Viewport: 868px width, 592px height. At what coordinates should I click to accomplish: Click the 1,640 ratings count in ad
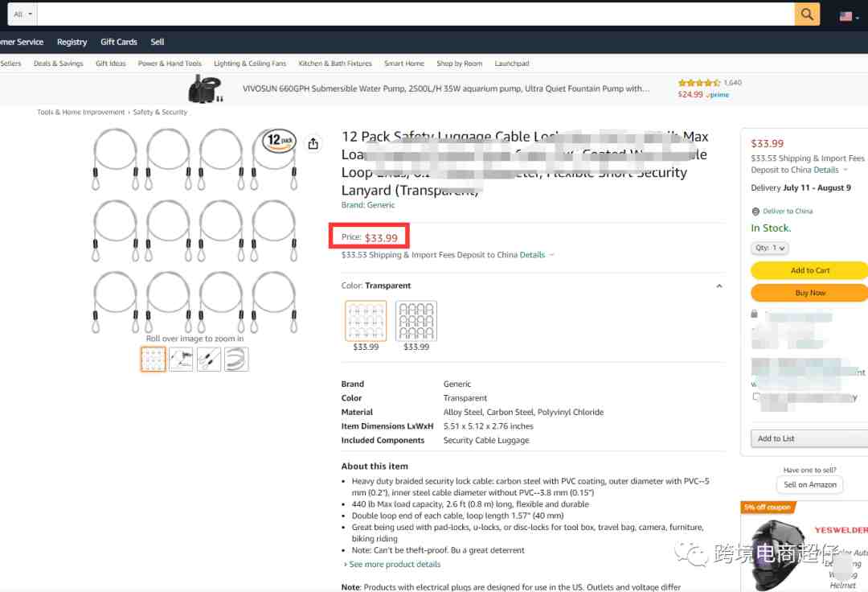click(x=732, y=83)
